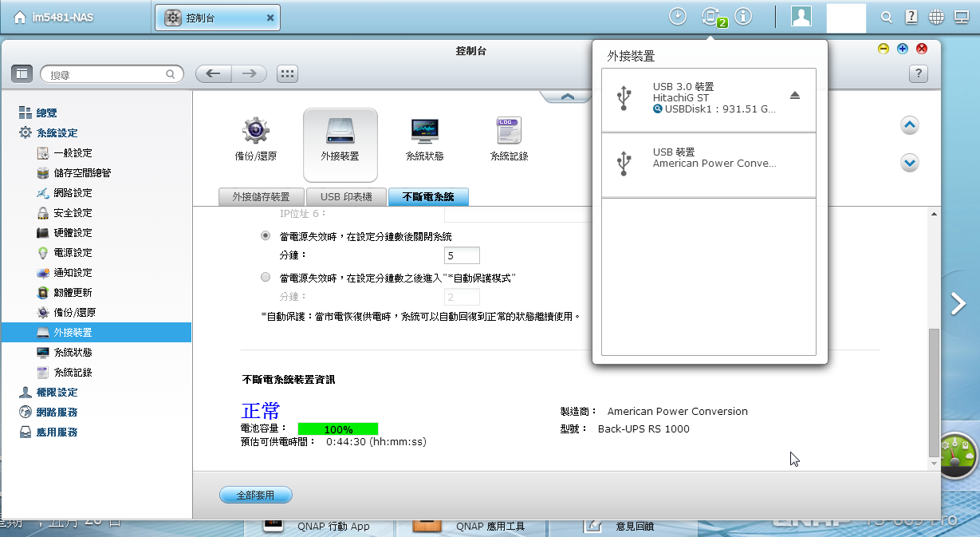The image size is (980, 537).
Task: Collapse the top icon panel chevron
Action: point(567,97)
